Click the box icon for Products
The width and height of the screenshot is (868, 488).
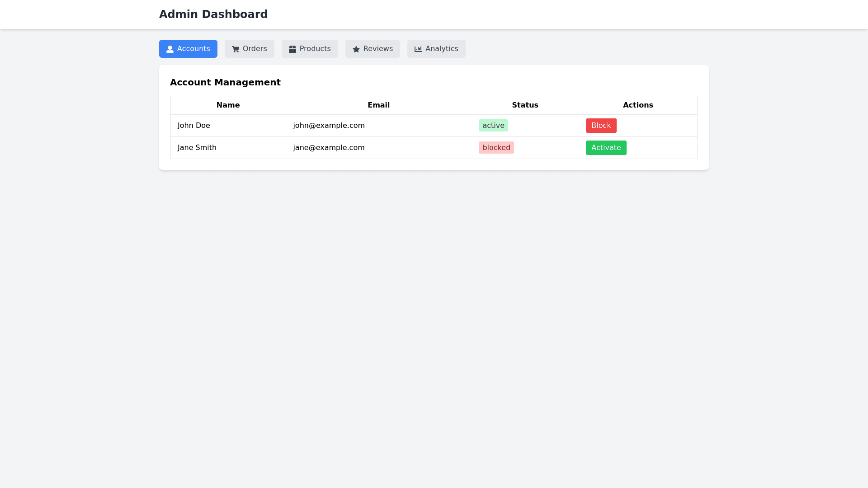292,49
